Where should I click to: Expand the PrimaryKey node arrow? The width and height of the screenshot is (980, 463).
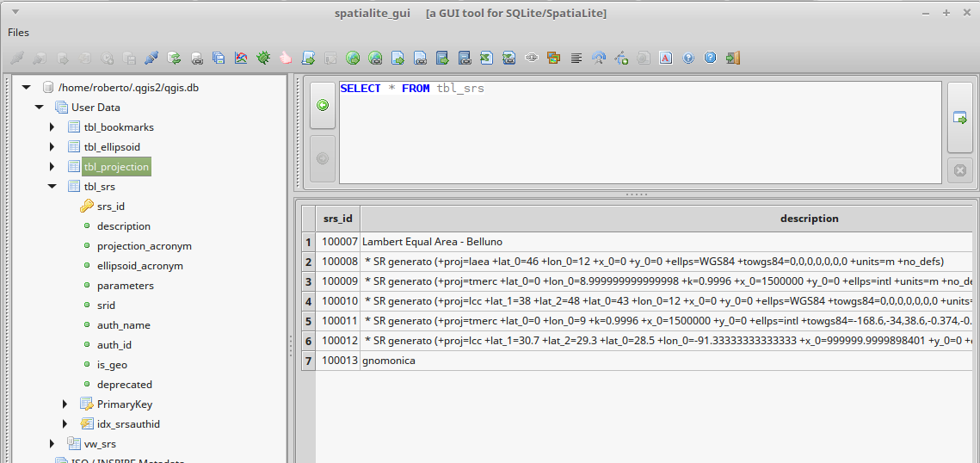coord(65,404)
